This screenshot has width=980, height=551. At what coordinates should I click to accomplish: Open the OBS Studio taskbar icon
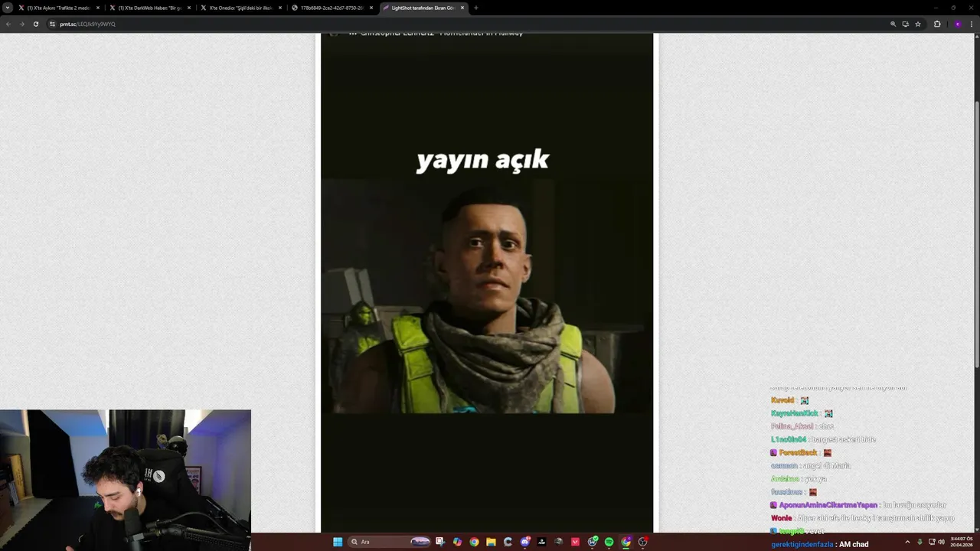(642, 542)
